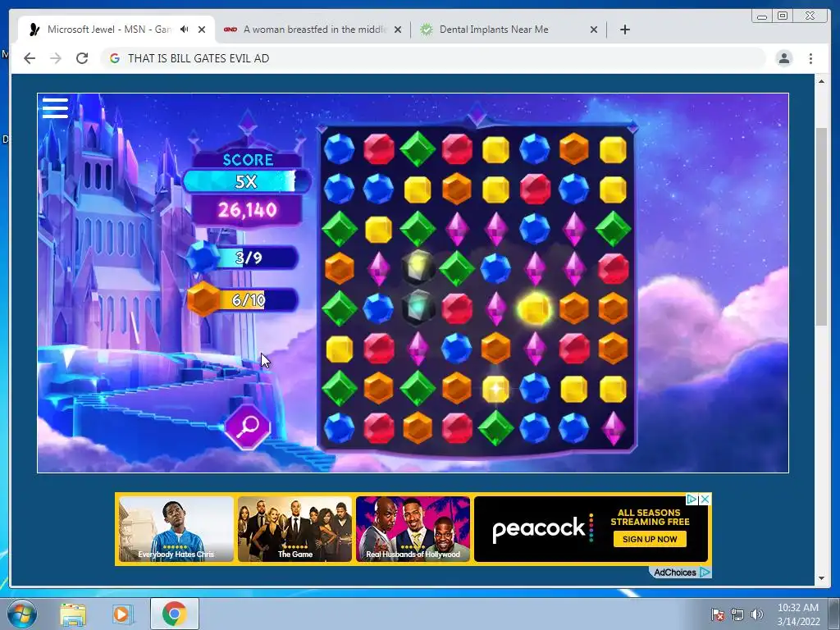The height and width of the screenshot is (630, 840).
Task: Click the vertical scrollbar thumb
Action: 821,226
